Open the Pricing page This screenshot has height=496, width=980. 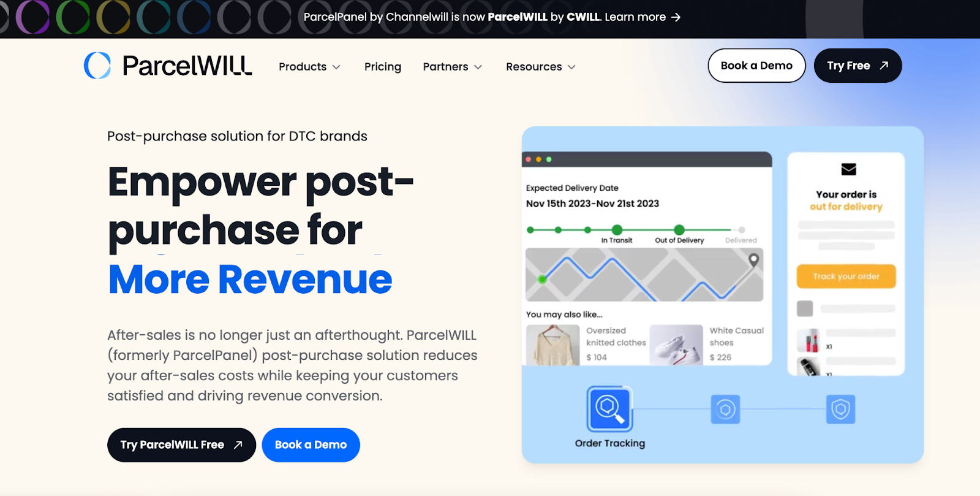point(383,67)
